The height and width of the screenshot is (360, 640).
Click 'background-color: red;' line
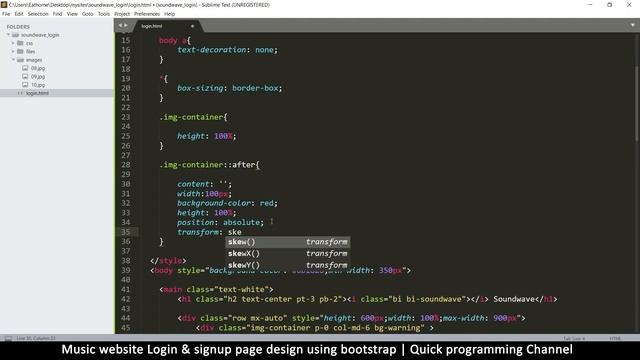(x=227, y=203)
